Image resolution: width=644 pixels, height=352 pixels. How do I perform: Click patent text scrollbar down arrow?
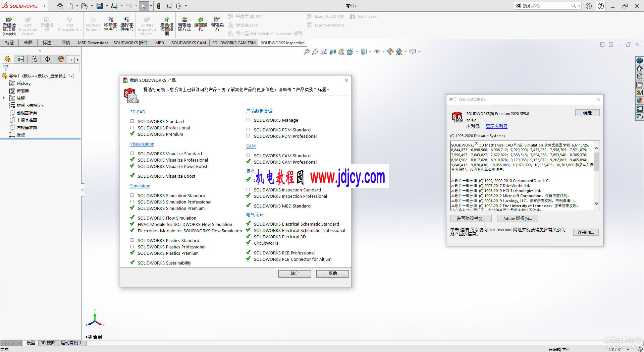596,203
